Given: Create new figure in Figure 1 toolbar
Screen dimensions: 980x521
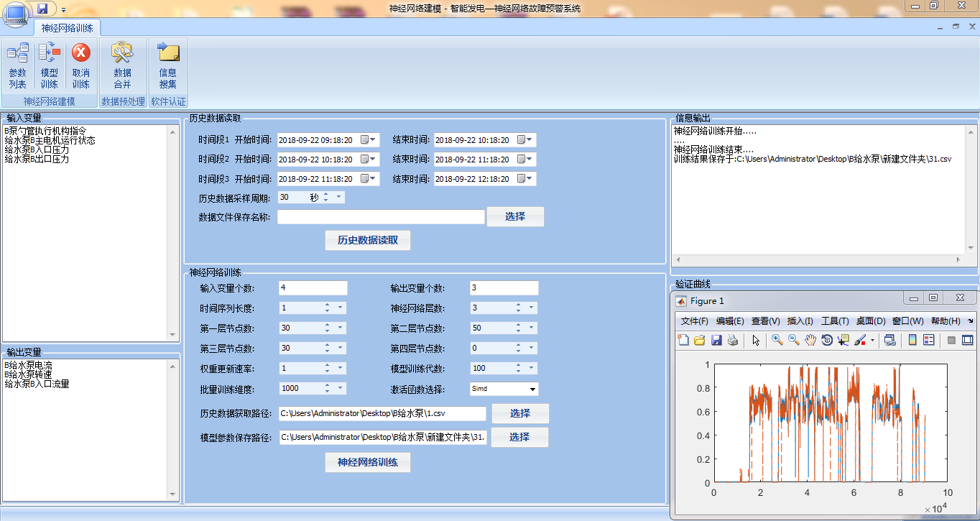Looking at the screenshot, I should [x=684, y=340].
